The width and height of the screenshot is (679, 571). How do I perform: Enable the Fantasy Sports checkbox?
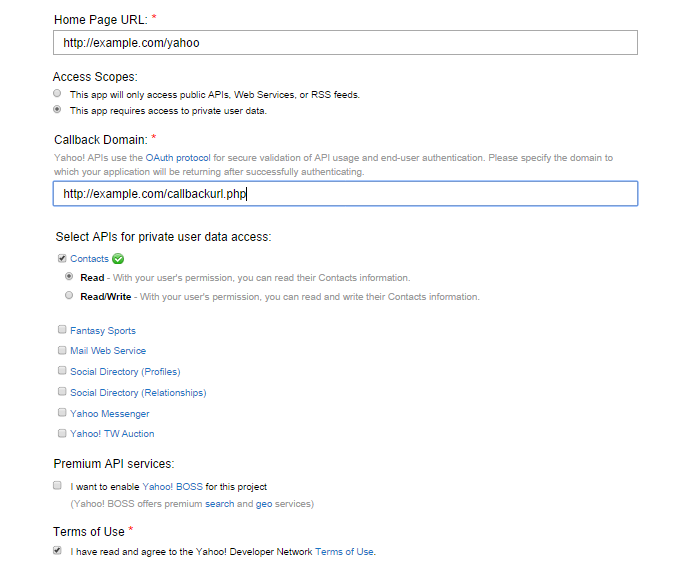(x=62, y=330)
